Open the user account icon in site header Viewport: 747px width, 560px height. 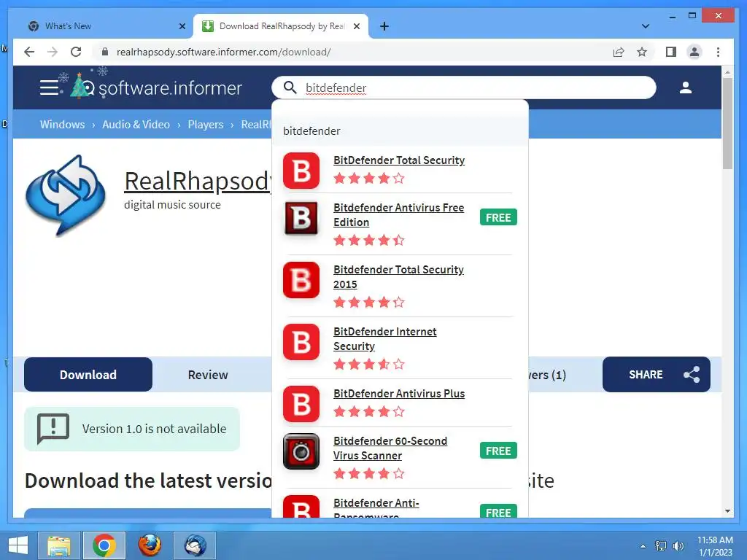click(686, 87)
